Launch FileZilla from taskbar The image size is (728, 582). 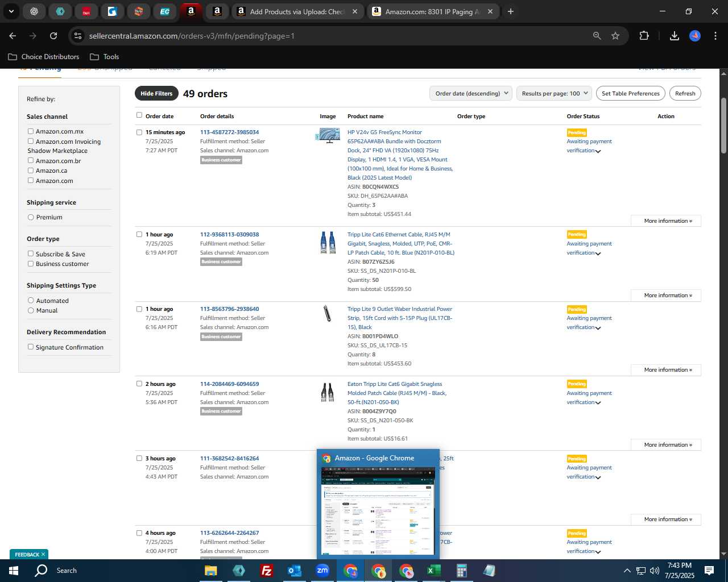point(266,571)
